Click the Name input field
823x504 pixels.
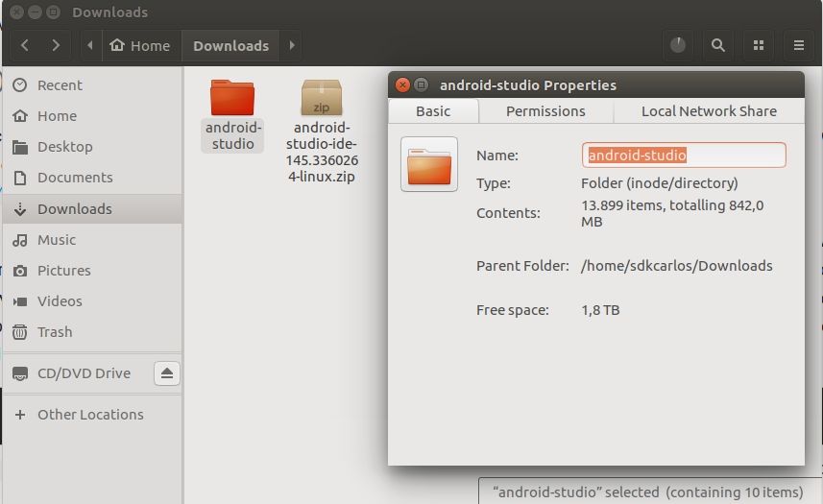(x=684, y=156)
